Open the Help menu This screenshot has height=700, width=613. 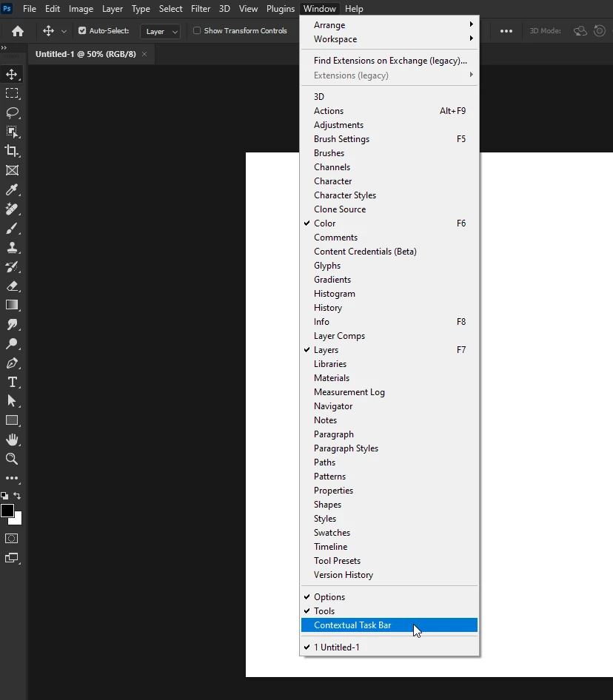click(x=354, y=9)
